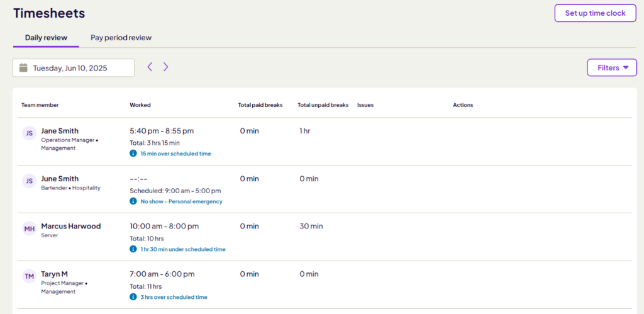Click Marcus Harwood's 10:00 am - 8:00 pm entry
The image size is (644, 314).
164,227
